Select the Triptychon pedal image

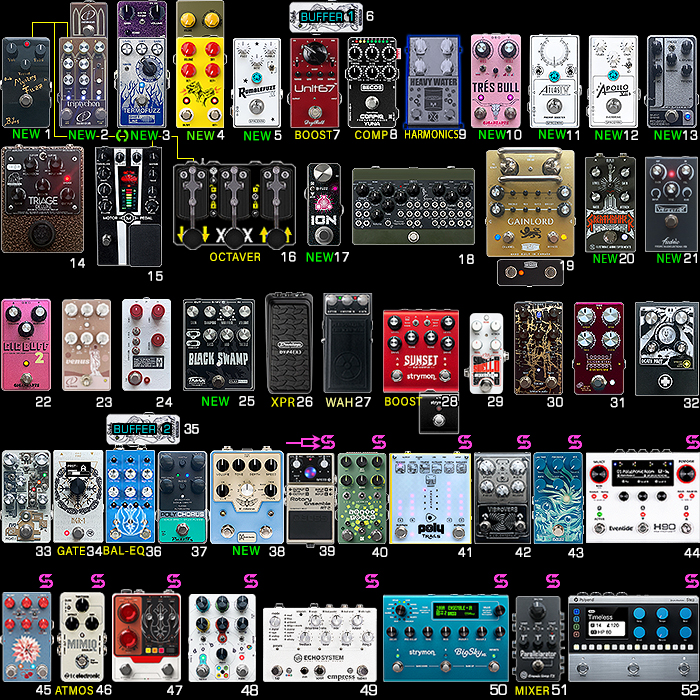83,82
